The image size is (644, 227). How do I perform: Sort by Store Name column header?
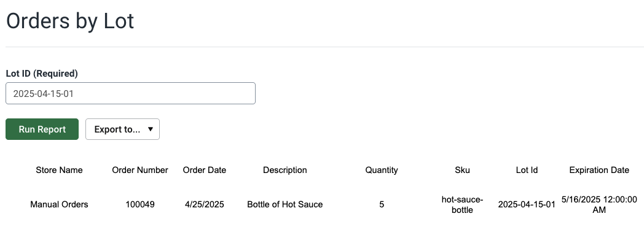[x=59, y=170]
